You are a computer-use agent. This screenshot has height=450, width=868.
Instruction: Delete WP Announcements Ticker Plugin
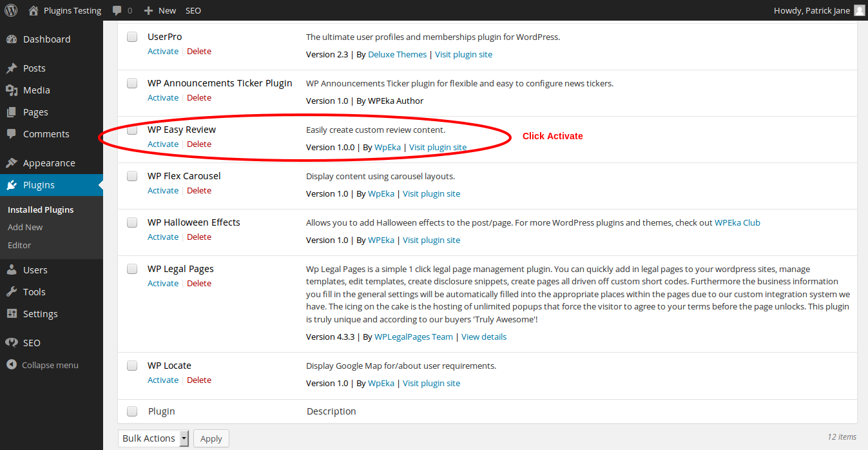pos(199,98)
